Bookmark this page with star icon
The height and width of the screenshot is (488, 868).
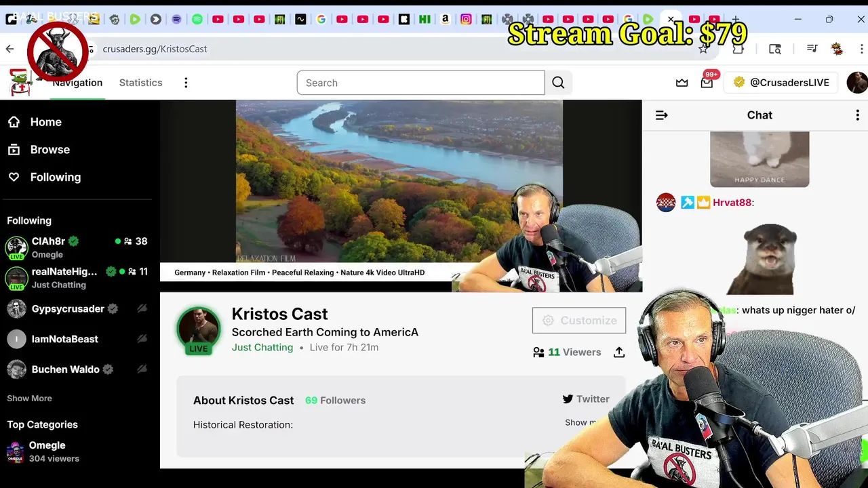703,49
